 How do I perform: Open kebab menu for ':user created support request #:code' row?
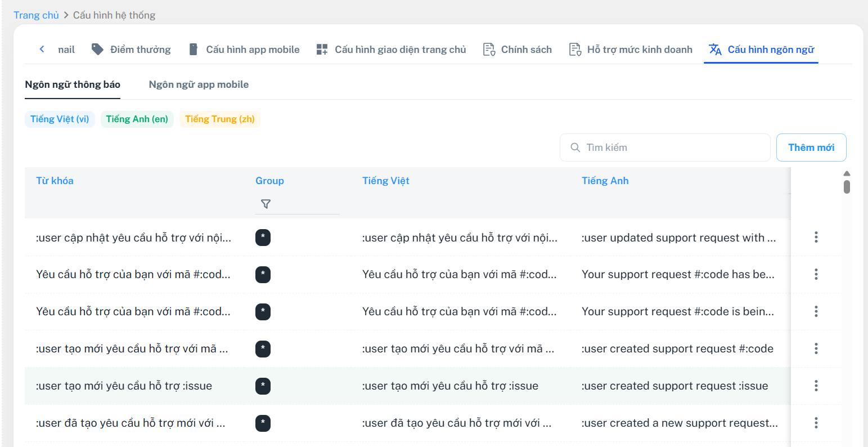pyautogui.click(x=816, y=348)
